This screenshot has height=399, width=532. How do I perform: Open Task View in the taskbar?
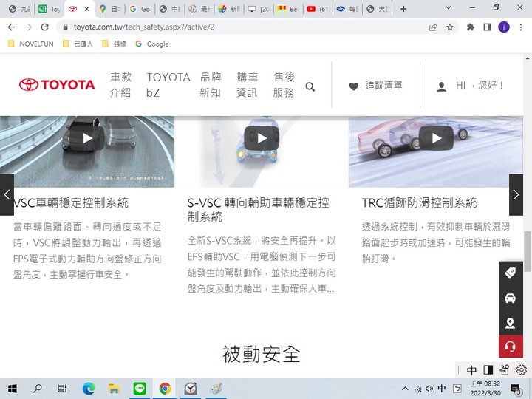(x=62, y=389)
